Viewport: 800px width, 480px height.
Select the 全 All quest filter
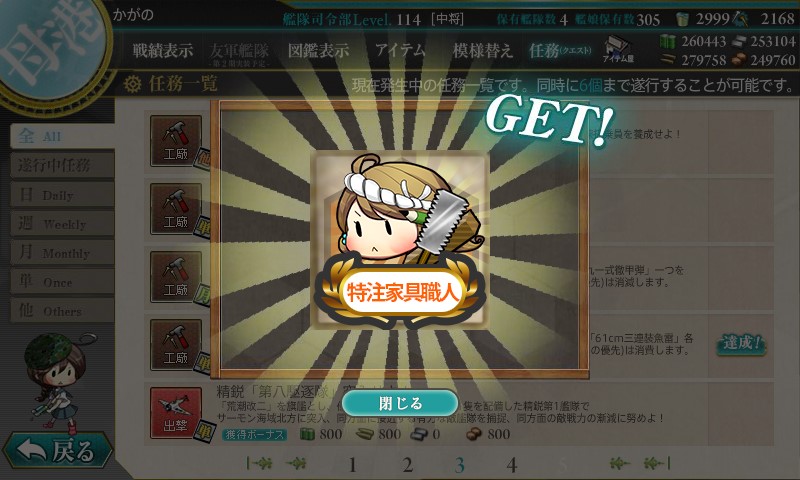[x=61, y=136]
